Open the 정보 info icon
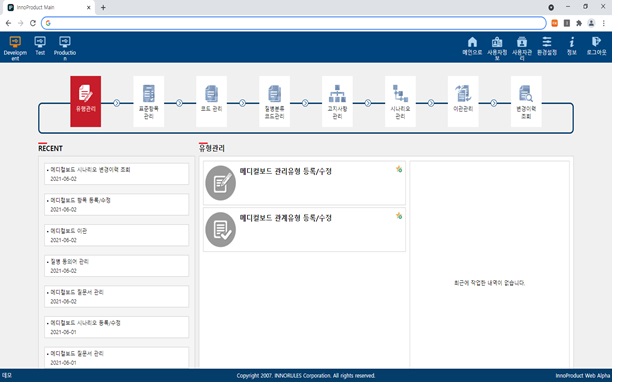The width and height of the screenshot is (618, 386). pos(571,46)
